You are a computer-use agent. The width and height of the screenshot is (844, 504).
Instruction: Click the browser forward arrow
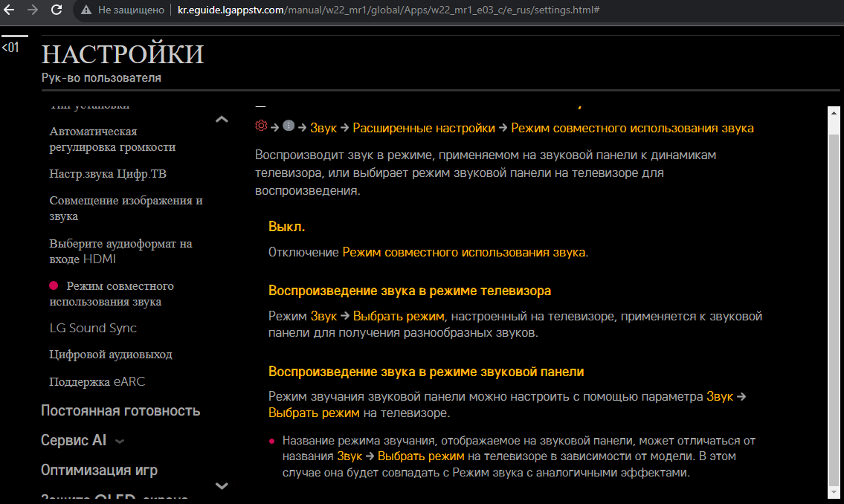pos(32,10)
